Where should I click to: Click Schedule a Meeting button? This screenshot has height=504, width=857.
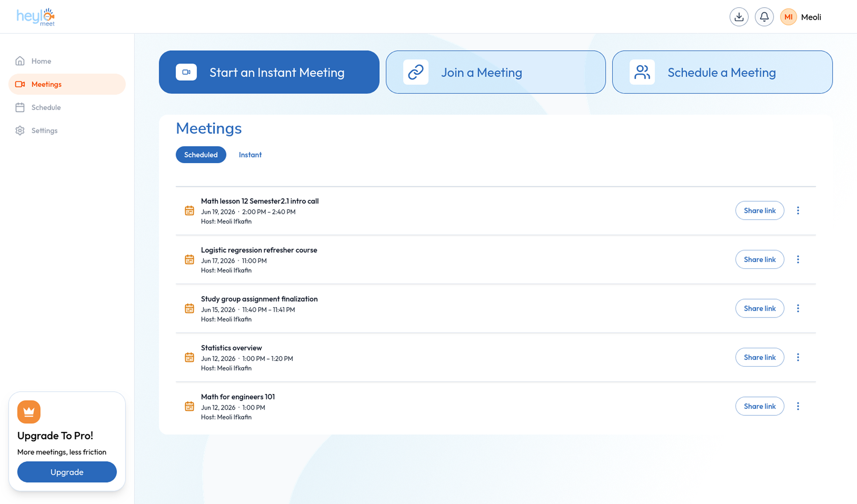coord(722,72)
